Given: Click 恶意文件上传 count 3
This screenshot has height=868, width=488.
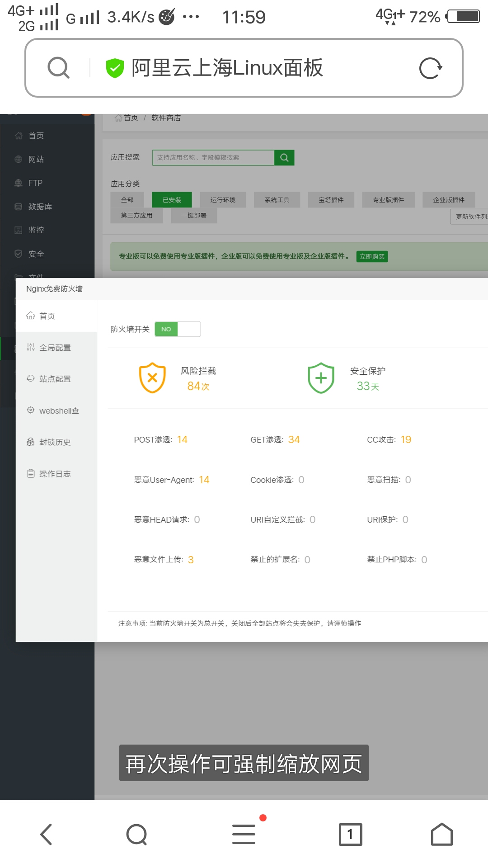Looking at the screenshot, I should click(191, 560).
